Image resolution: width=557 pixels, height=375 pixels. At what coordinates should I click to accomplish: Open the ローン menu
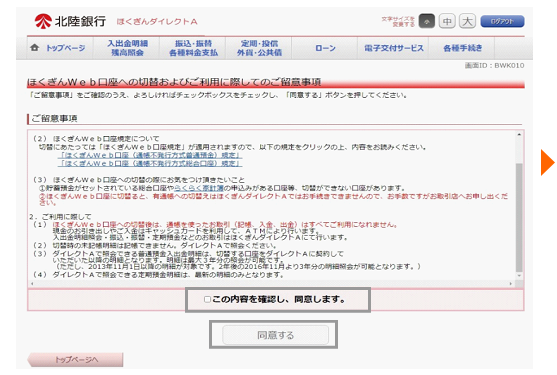[325, 48]
